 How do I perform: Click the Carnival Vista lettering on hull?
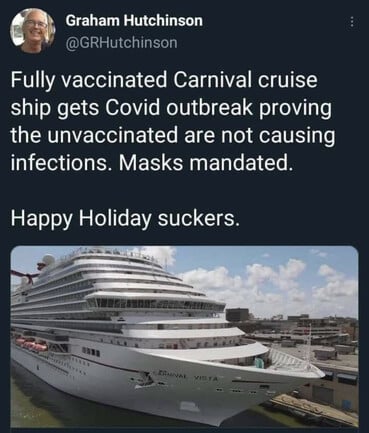point(187,375)
